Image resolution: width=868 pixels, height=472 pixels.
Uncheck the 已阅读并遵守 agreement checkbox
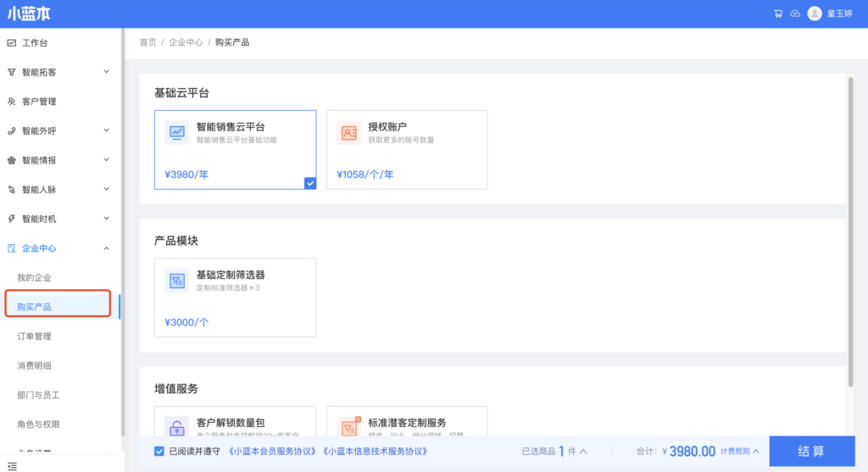click(x=159, y=452)
